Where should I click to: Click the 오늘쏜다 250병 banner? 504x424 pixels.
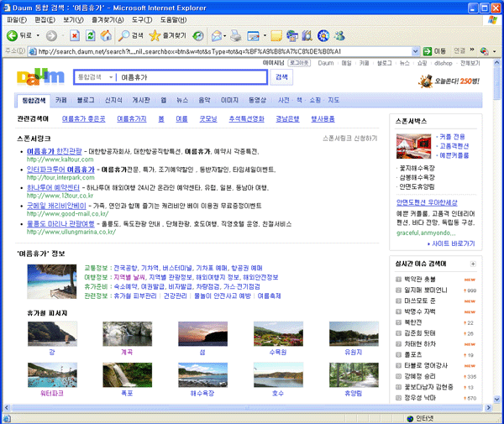(x=449, y=81)
